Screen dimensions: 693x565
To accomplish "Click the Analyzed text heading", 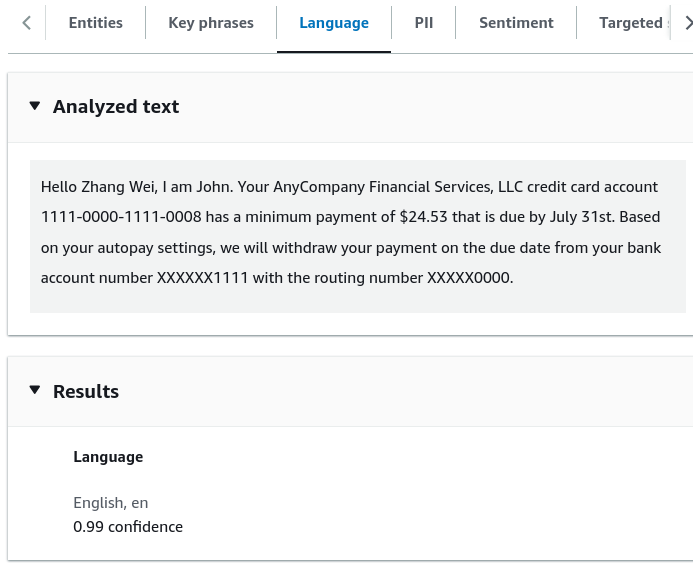I will tap(116, 107).
